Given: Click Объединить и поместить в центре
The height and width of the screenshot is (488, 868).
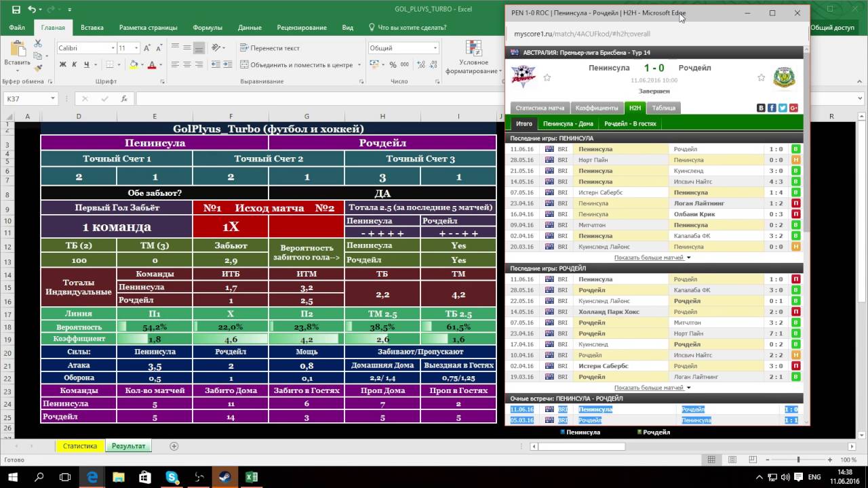Looking at the screenshot, I should (x=297, y=65).
